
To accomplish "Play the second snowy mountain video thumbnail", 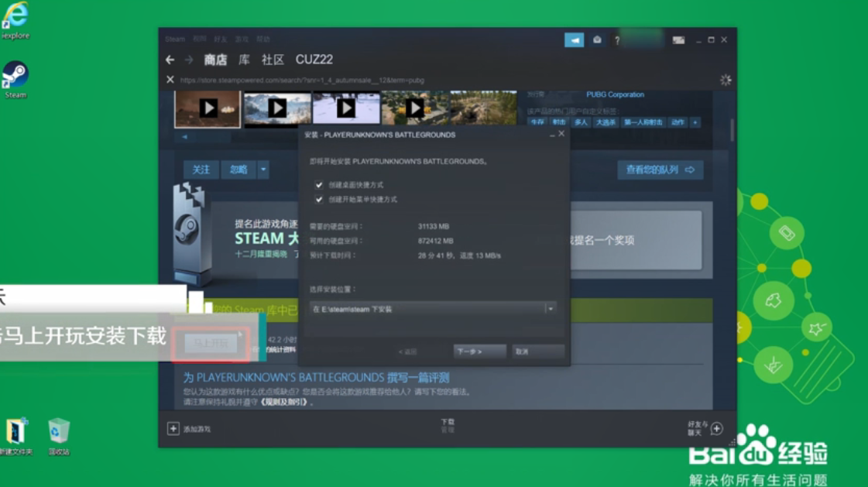I will pyautogui.click(x=277, y=108).
